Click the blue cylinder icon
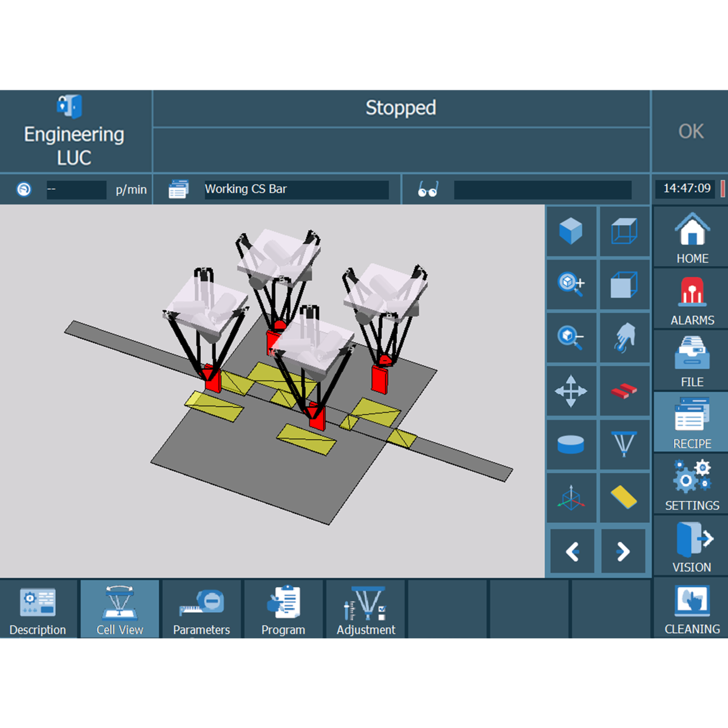This screenshot has height=728, width=728. 571,444
